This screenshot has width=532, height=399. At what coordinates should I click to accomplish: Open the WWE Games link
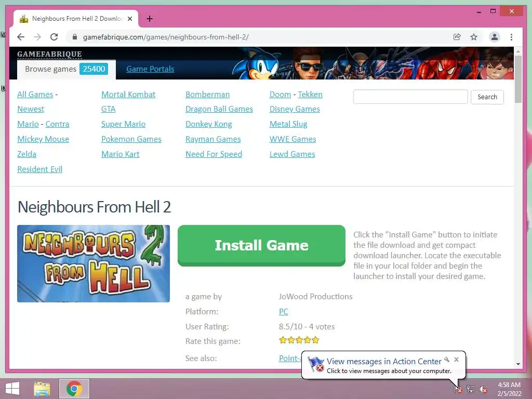click(x=293, y=139)
